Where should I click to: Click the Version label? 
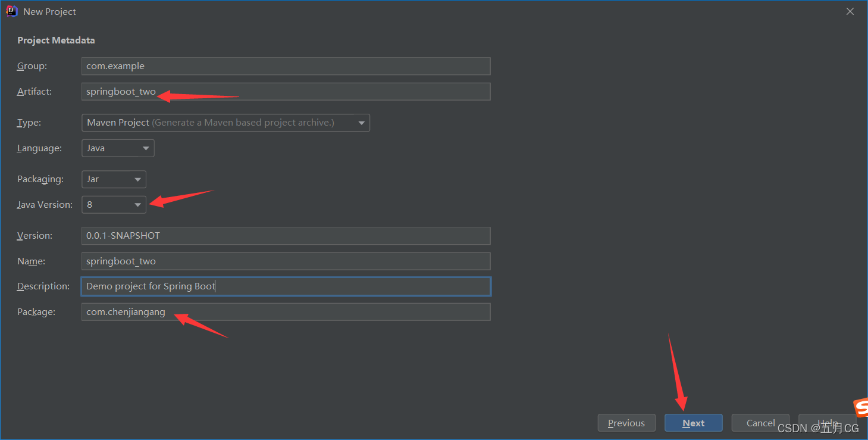point(35,236)
